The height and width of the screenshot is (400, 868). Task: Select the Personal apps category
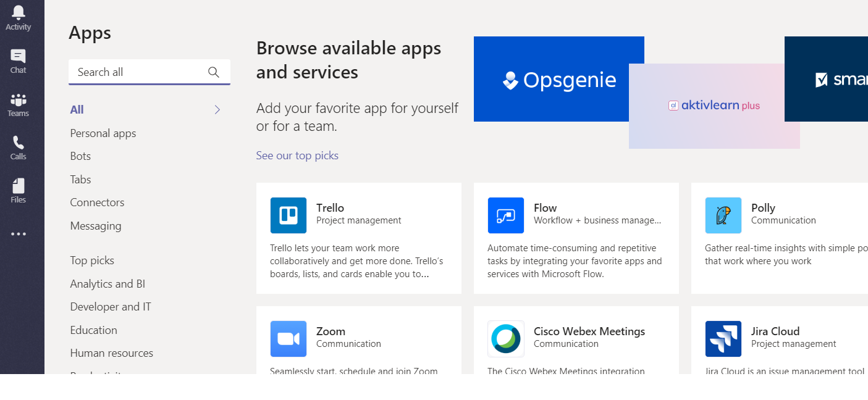(103, 133)
